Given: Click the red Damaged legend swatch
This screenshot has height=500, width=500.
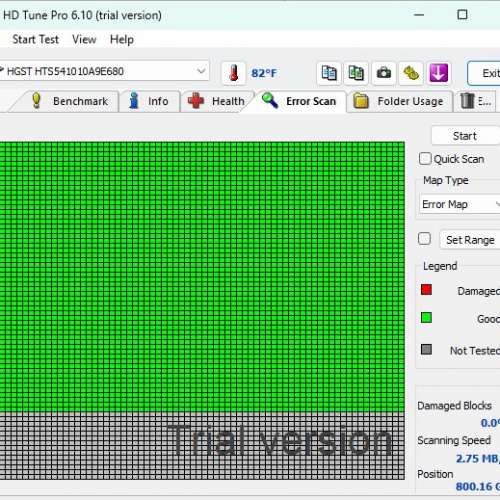Looking at the screenshot, I should point(426,290).
